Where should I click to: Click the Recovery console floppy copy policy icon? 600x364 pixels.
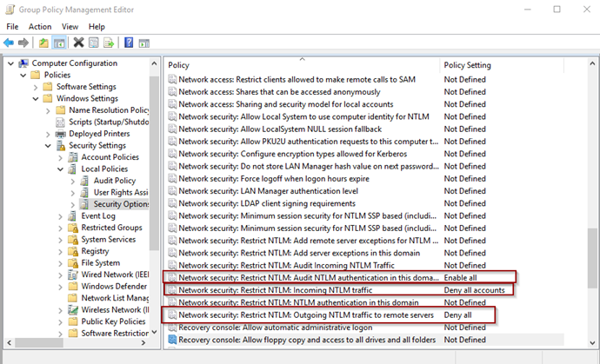click(x=172, y=340)
